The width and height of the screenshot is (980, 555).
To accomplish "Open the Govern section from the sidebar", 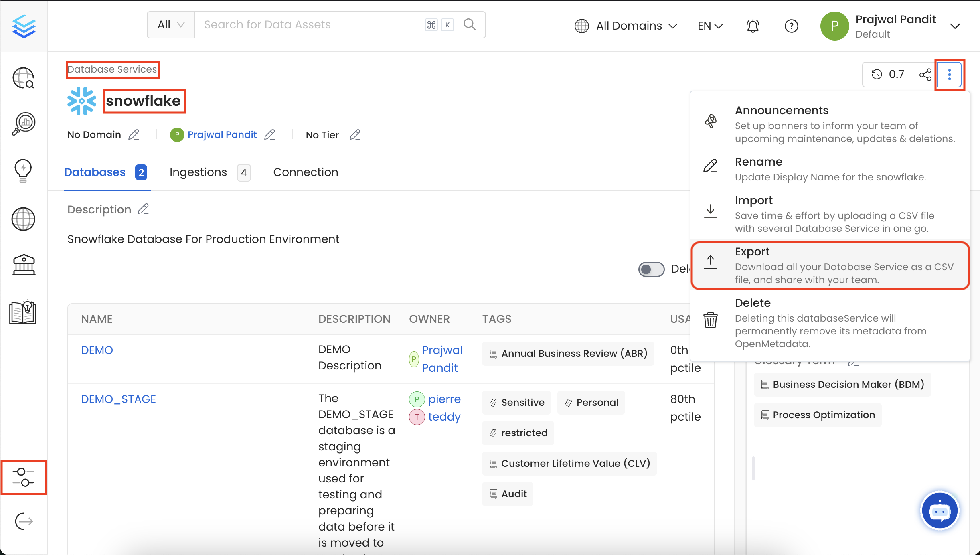I will tap(23, 265).
